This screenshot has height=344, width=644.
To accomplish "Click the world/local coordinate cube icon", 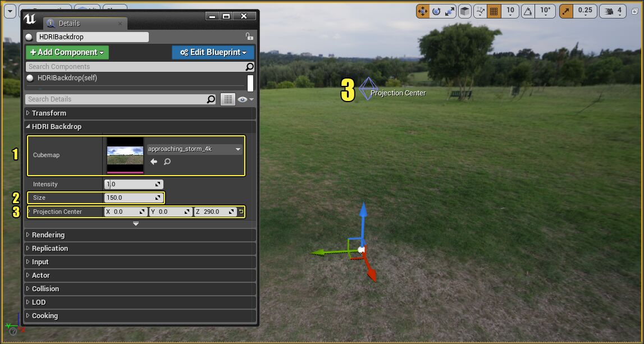I will [464, 11].
